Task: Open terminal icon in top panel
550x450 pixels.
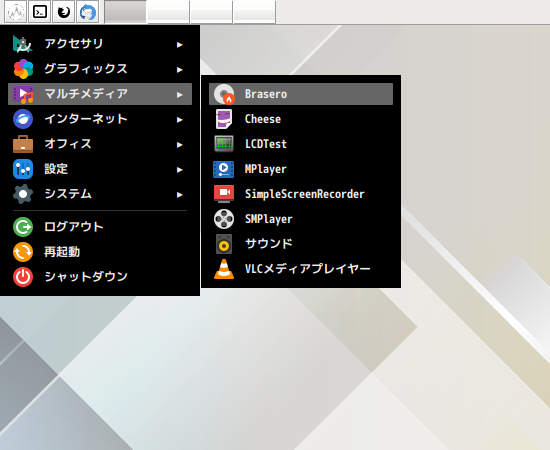Action: [40, 12]
